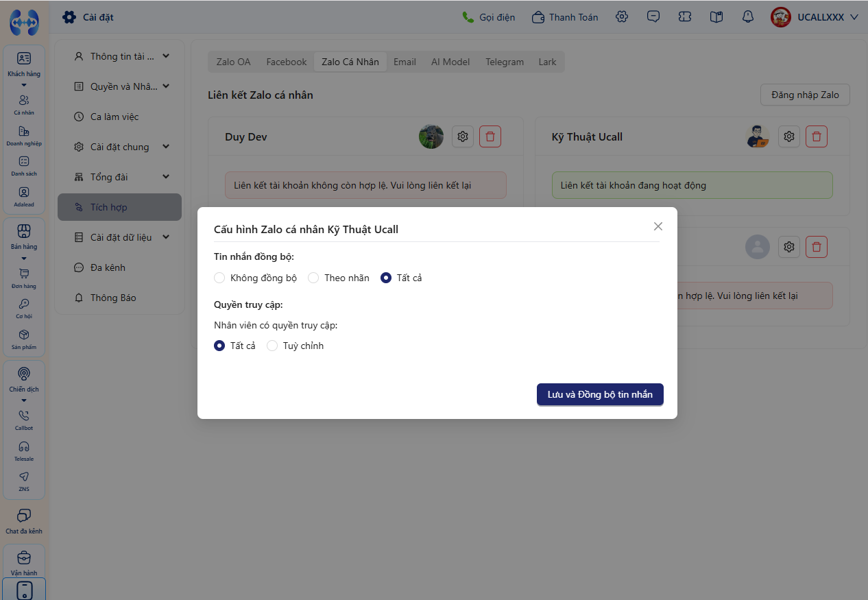This screenshot has width=868, height=600.
Task: Click Lưu và Đồng bộ tin nhắn button
Action: pos(600,394)
